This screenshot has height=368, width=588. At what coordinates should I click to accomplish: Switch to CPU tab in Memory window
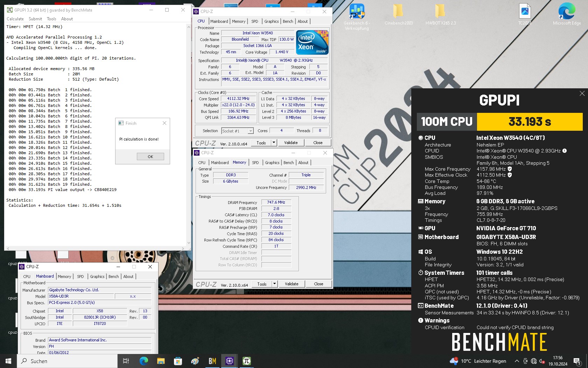tap(202, 163)
